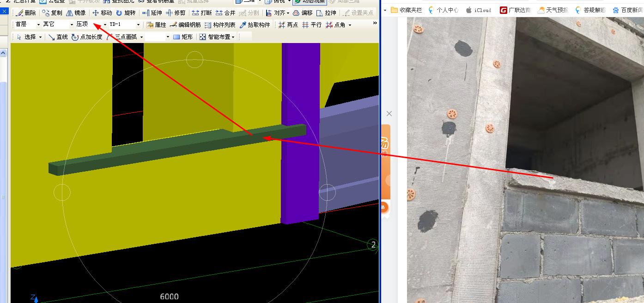
Task: Activate 拾取构件 (pick component)
Action: (255, 25)
